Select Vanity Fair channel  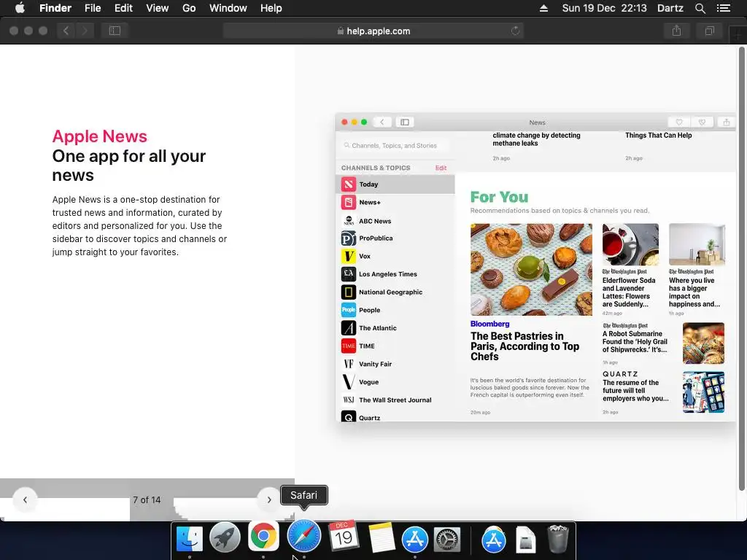pyautogui.click(x=395, y=364)
